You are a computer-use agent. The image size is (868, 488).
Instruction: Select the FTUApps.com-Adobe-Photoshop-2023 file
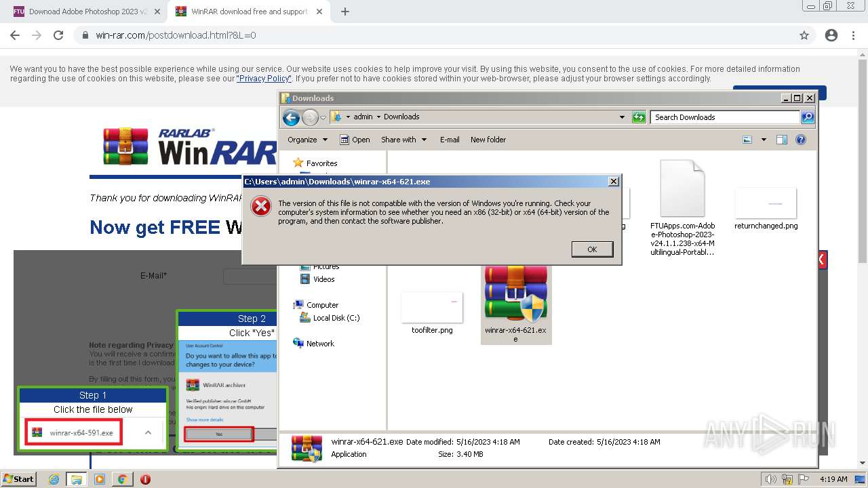tap(682, 207)
